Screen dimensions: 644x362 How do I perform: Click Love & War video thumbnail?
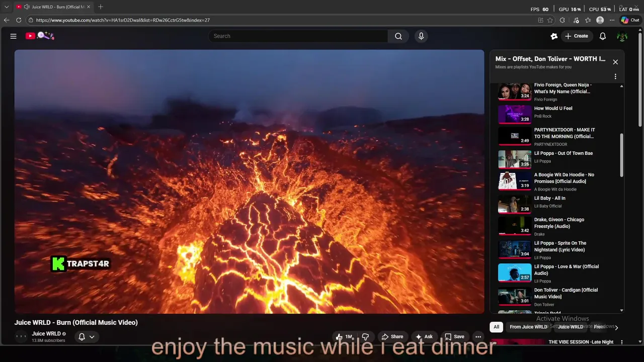(x=515, y=273)
